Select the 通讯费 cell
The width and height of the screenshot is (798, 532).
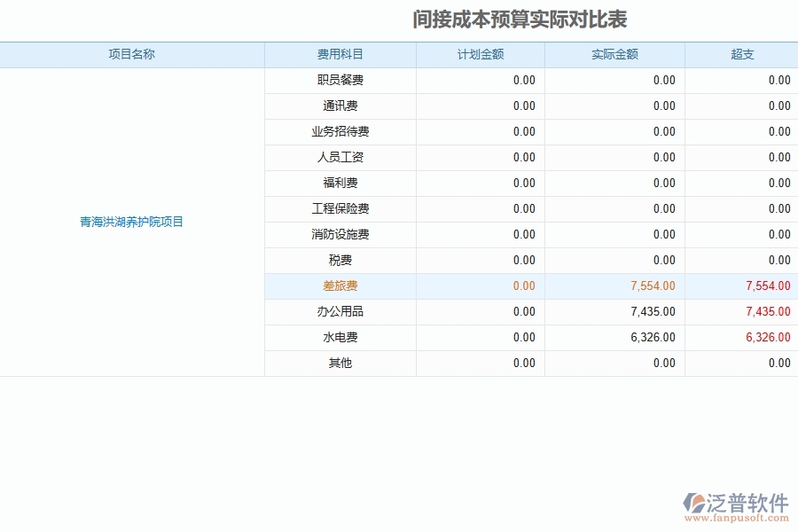point(340,106)
